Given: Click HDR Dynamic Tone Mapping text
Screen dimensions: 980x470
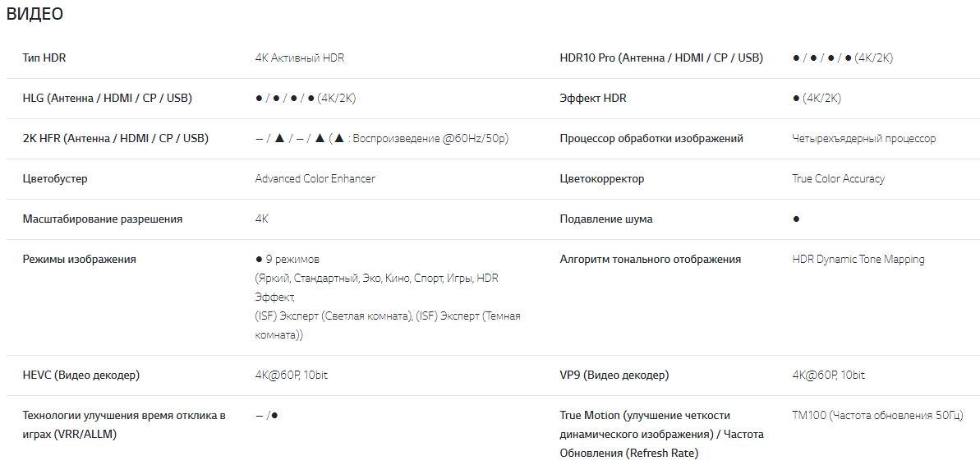Looking at the screenshot, I should coord(858,260).
